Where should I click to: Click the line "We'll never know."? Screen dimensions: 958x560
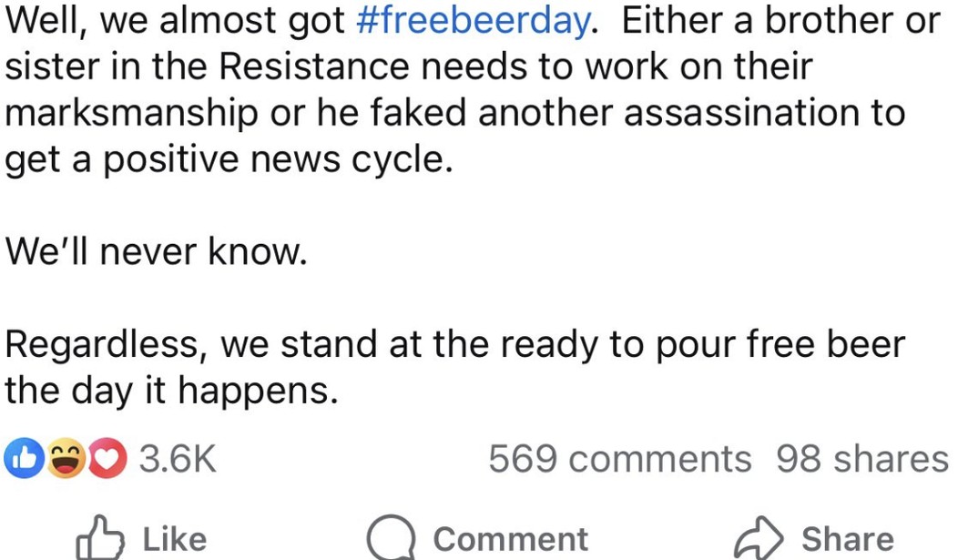click(x=154, y=252)
